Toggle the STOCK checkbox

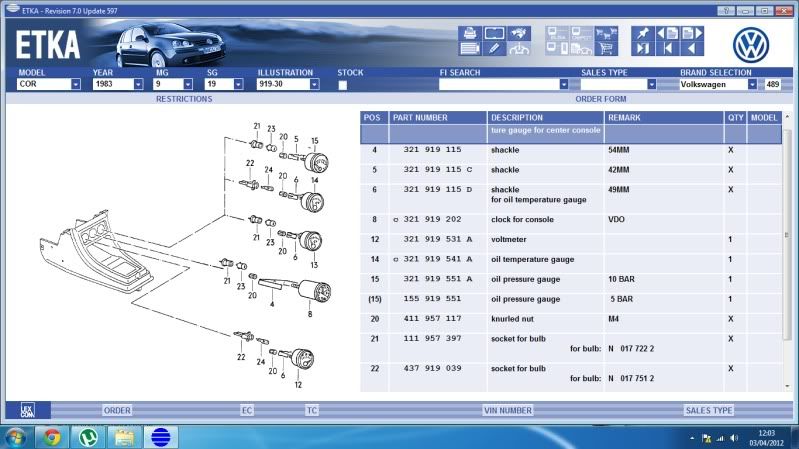[343, 85]
